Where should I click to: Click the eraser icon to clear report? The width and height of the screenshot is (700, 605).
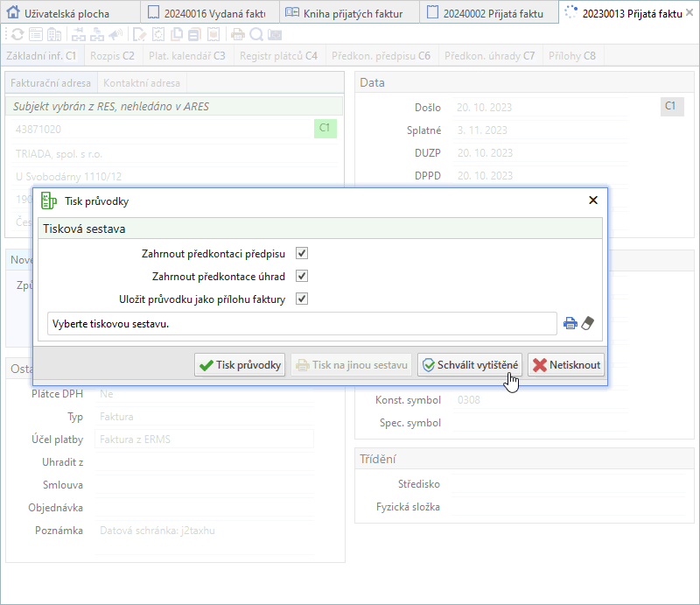coord(587,323)
